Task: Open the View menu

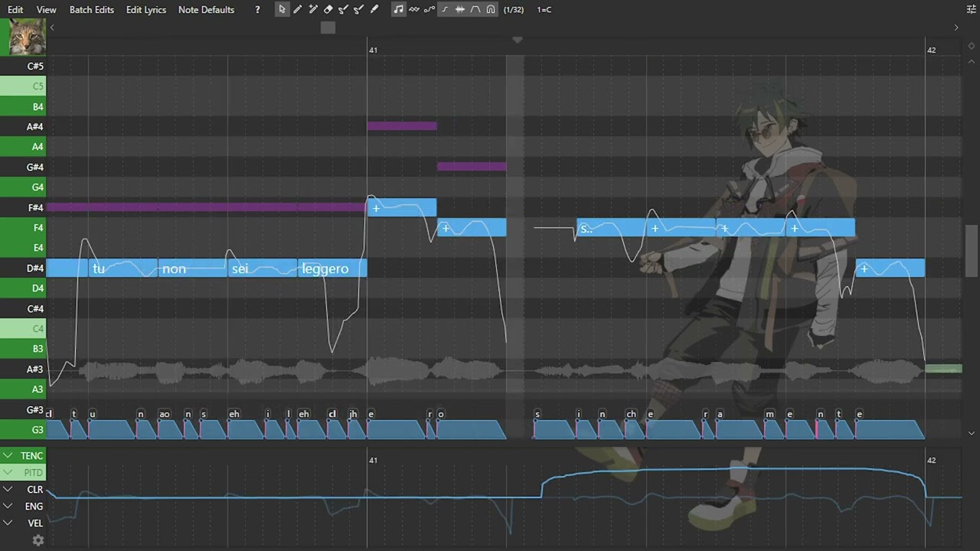Action: tap(46, 10)
